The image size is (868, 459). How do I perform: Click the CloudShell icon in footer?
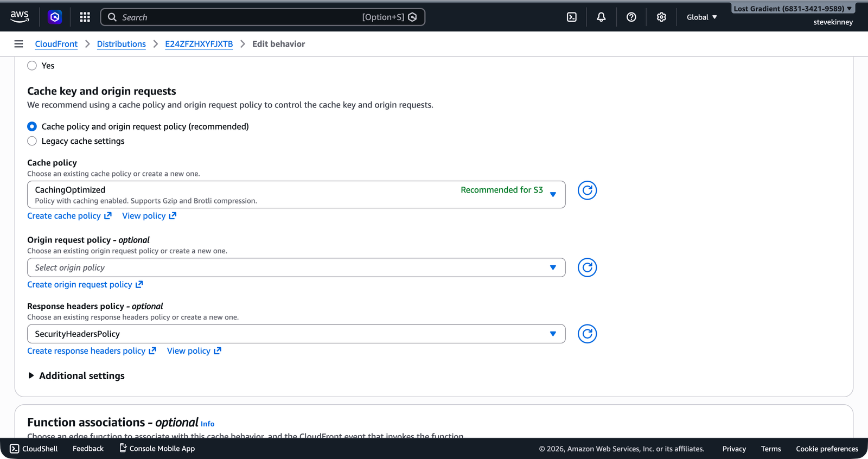click(15, 449)
